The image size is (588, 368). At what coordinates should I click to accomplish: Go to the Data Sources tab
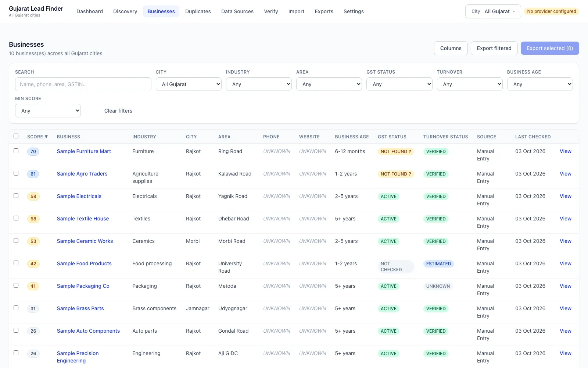(x=237, y=11)
